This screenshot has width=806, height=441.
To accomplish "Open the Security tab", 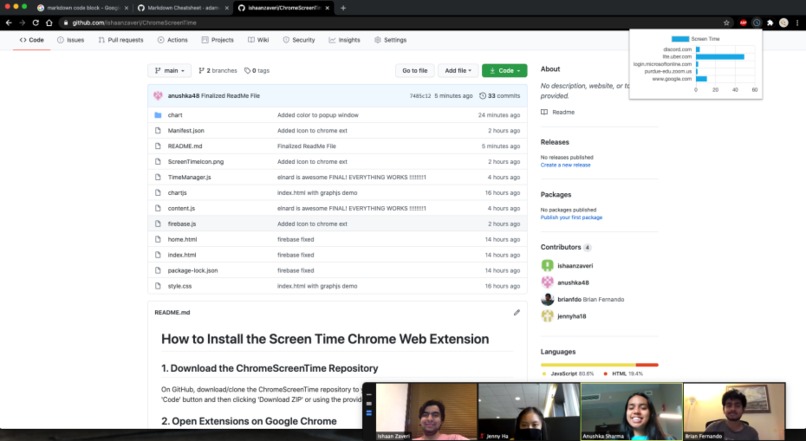I will click(299, 40).
